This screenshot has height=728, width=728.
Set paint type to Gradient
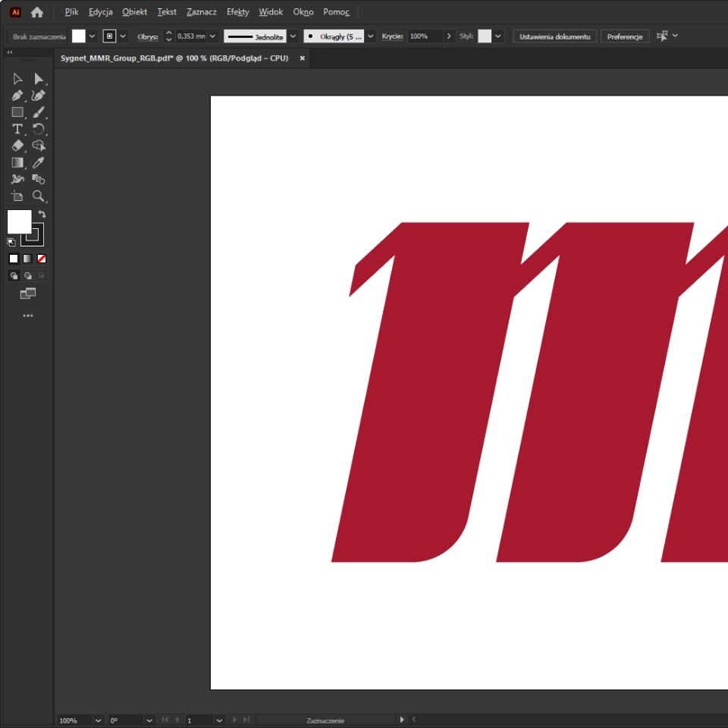tap(27, 259)
